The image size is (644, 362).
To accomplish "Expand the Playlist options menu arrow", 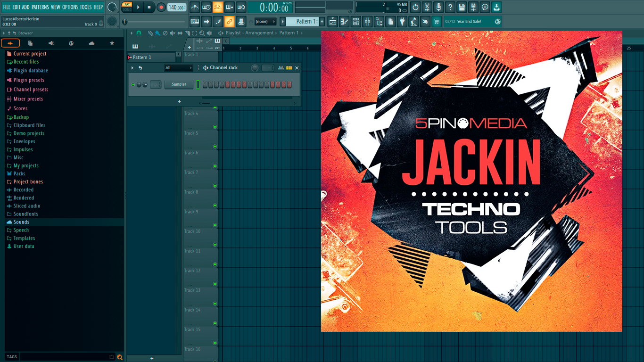I will click(x=132, y=33).
